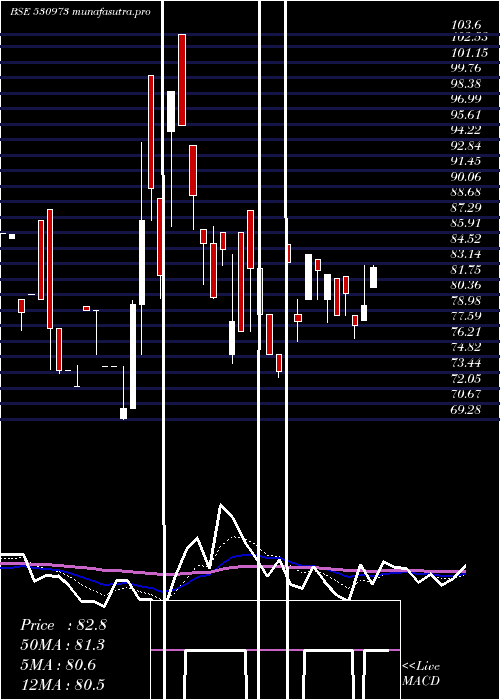Click the 84.52 price axis label
Image resolution: width=500 pixels, height=700 pixels.
(x=466, y=239)
